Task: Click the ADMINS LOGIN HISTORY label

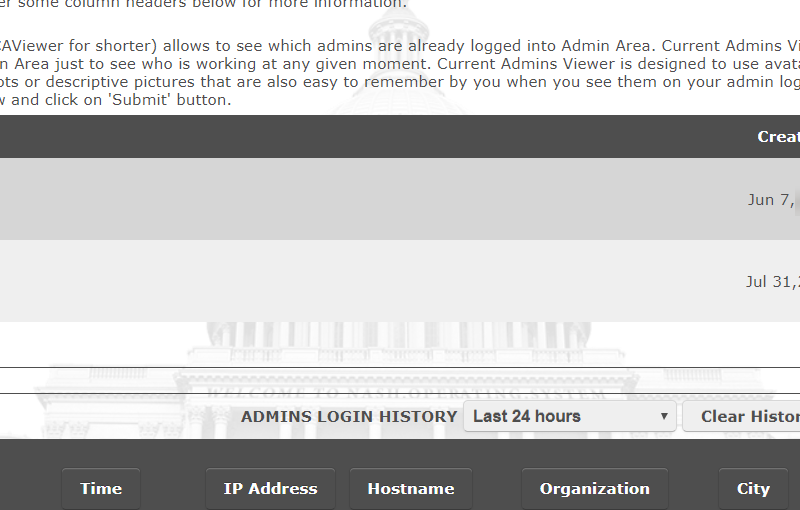Action: (349, 417)
